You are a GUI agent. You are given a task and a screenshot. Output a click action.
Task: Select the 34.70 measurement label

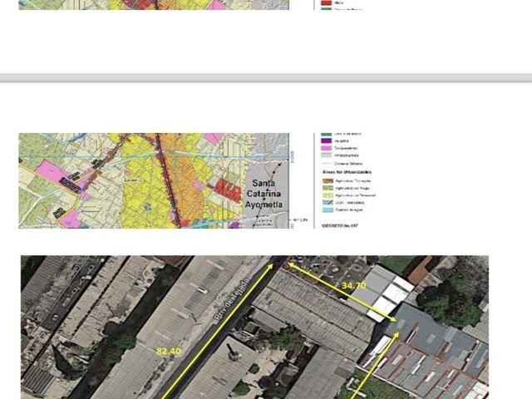click(354, 286)
